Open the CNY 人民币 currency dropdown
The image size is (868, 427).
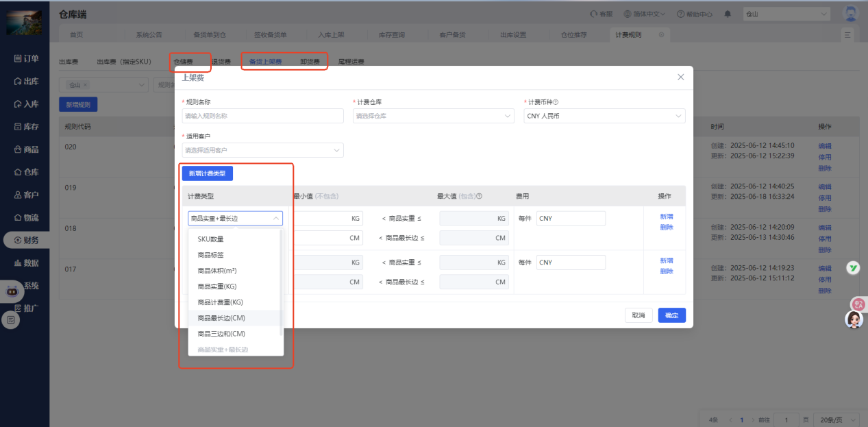(604, 115)
